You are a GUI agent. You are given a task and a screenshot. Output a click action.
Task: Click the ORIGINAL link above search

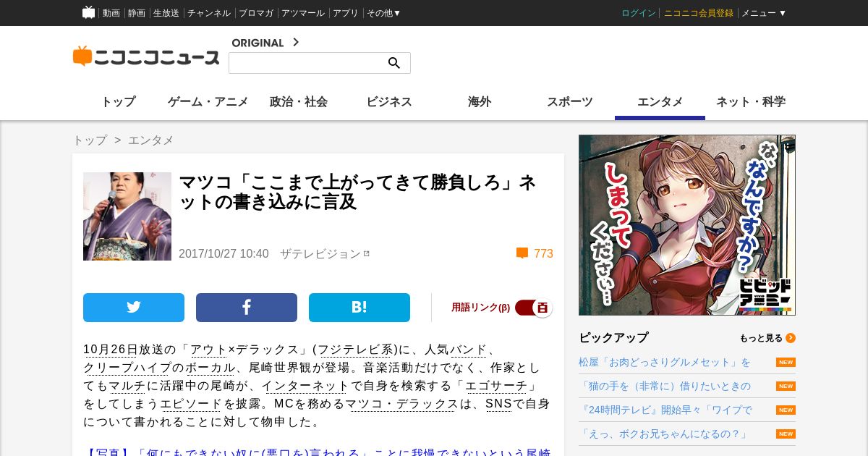258,43
